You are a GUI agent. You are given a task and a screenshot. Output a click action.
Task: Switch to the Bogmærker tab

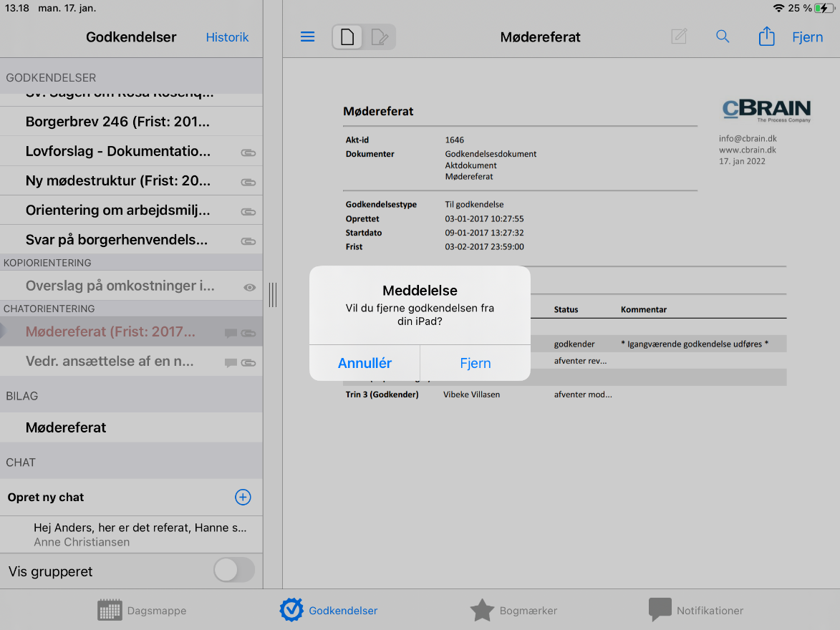(513, 611)
